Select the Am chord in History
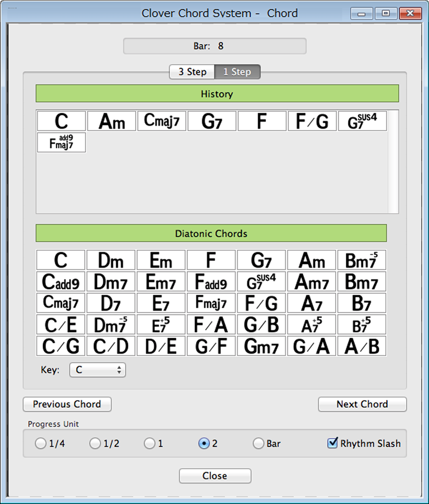 click(111, 121)
